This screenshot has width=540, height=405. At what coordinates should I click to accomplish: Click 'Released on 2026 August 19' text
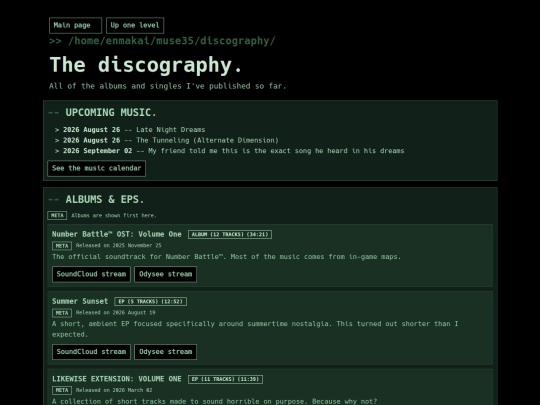pyautogui.click(x=115, y=313)
